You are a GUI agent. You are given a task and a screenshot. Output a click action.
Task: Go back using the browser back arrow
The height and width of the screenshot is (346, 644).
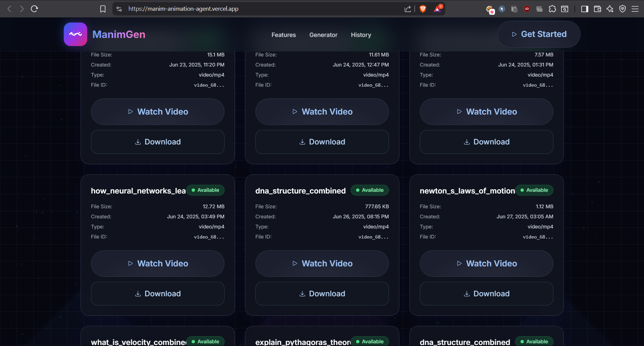click(9, 9)
